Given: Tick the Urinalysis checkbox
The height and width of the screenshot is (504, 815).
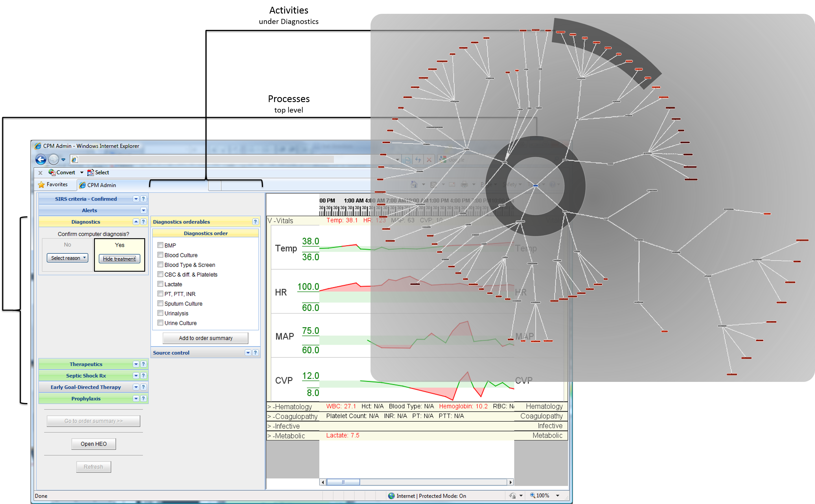Looking at the screenshot, I should tap(160, 313).
